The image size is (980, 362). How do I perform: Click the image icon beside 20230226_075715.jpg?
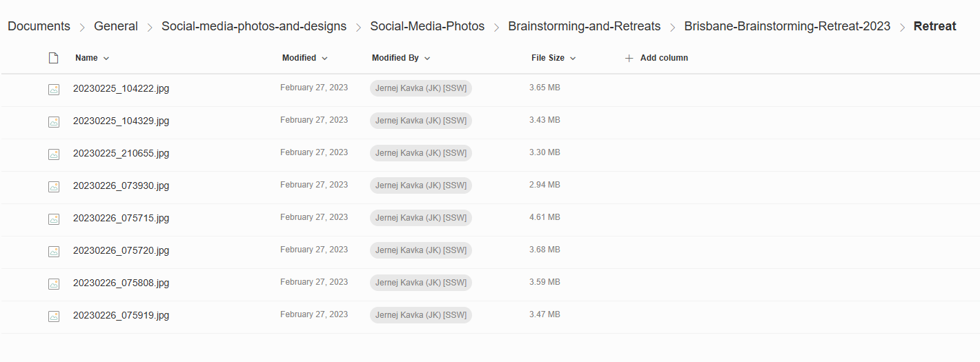click(x=53, y=219)
